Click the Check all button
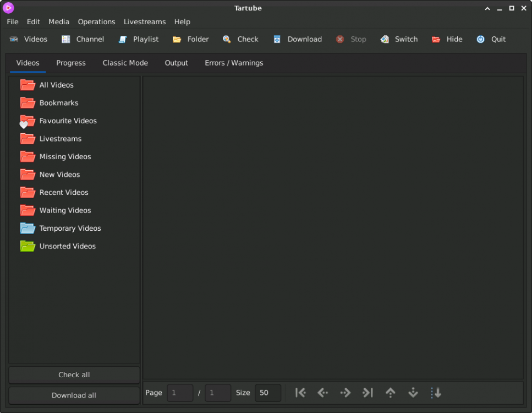This screenshot has height=413, width=532. [74, 374]
